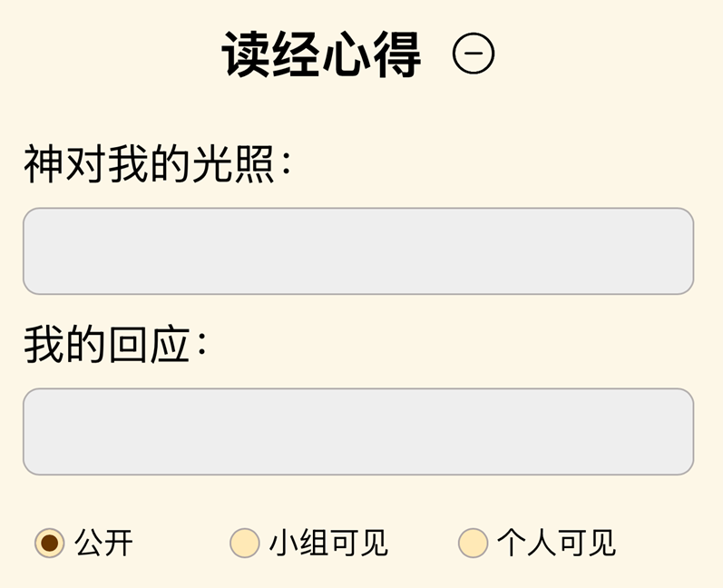
Task: Set visibility to group only (小组可见)
Action: (245, 543)
